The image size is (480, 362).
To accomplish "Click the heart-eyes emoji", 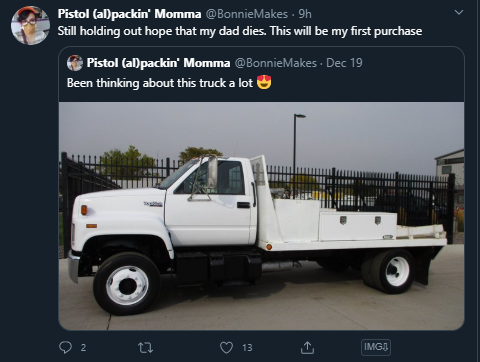I will coord(264,82).
